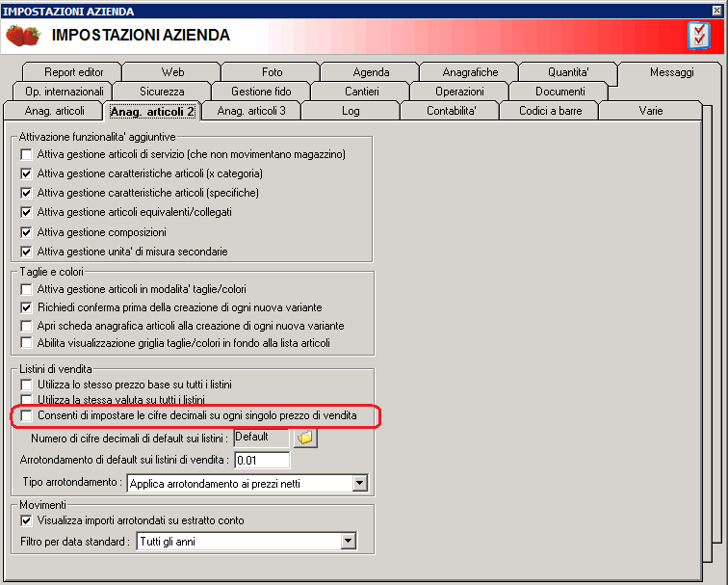Enable articoli in modalita' taglie/colori
Screen dimensions: 728x585
(x=26, y=289)
